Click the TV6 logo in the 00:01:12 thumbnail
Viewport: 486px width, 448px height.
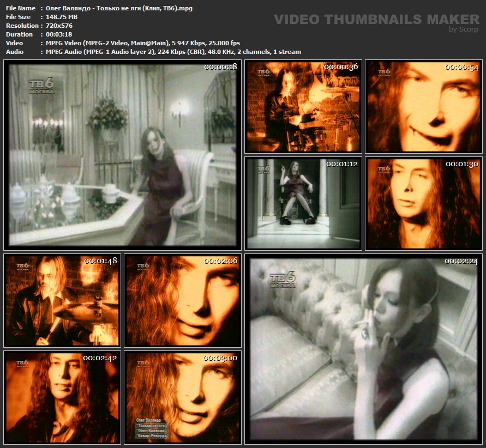point(264,168)
